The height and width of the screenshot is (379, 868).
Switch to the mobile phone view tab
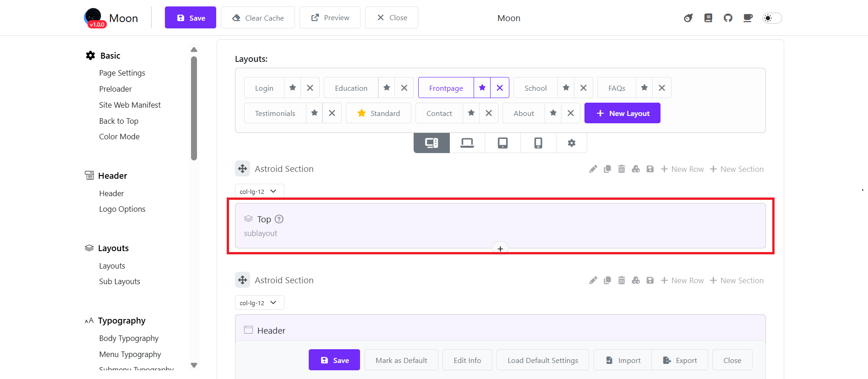pos(538,143)
